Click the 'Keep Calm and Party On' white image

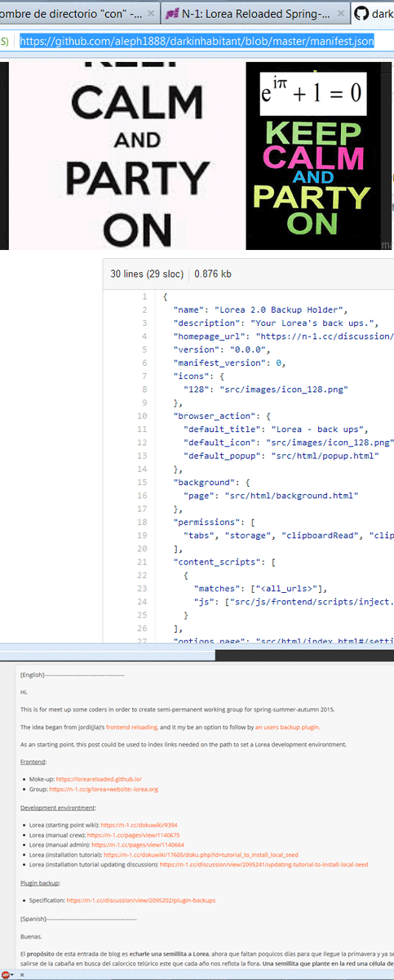click(x=122, y=155)
